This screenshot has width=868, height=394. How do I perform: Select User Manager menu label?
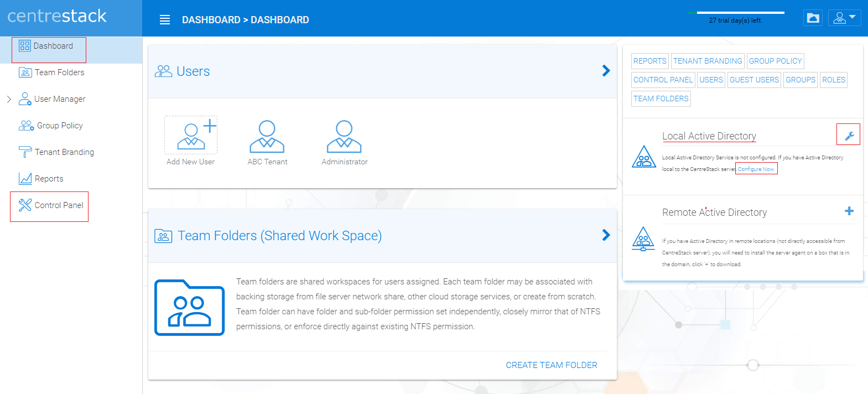[x=60, y=99]
